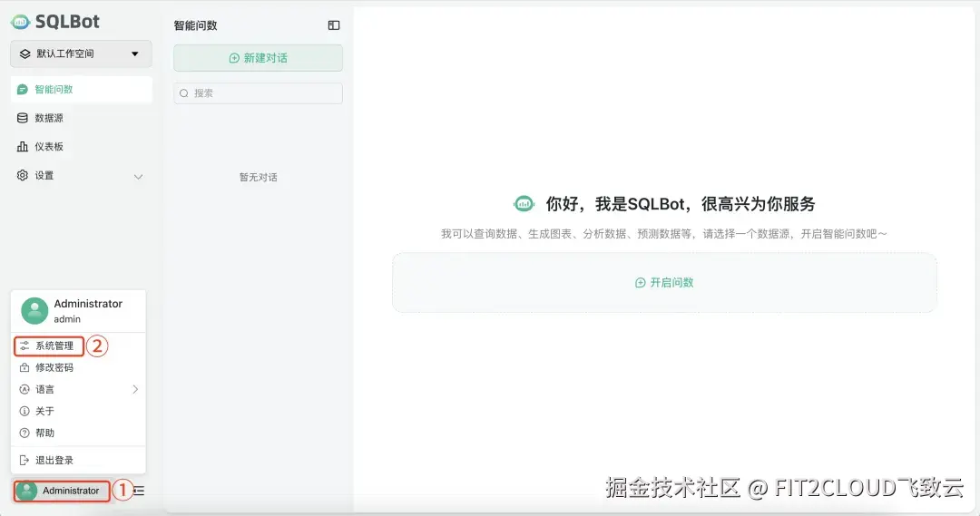Screen dimensions: 980x516
Task: Click the workspace layers icon
Action: click(x=25, y=54)
